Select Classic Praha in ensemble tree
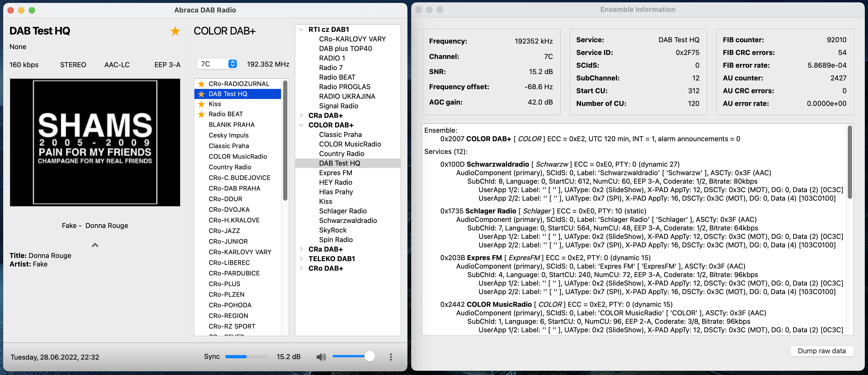868x375 pixels. point(340,134)
